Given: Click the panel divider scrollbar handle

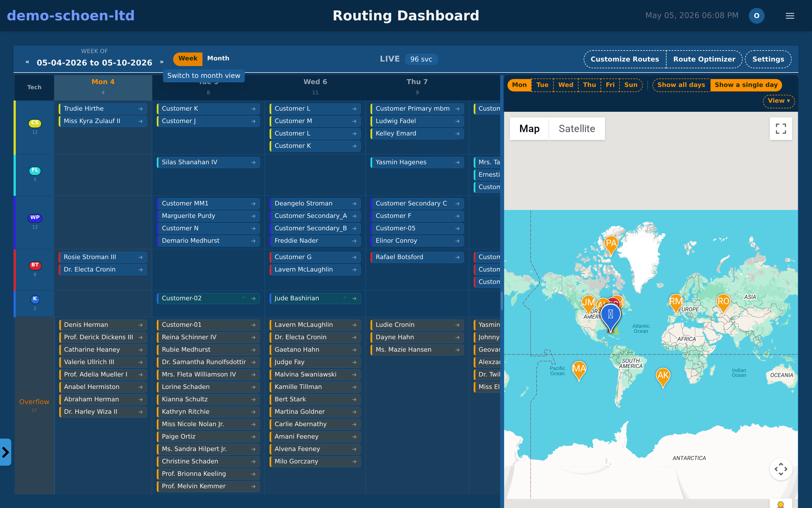Looking at the screenshot, I should 502,301.
